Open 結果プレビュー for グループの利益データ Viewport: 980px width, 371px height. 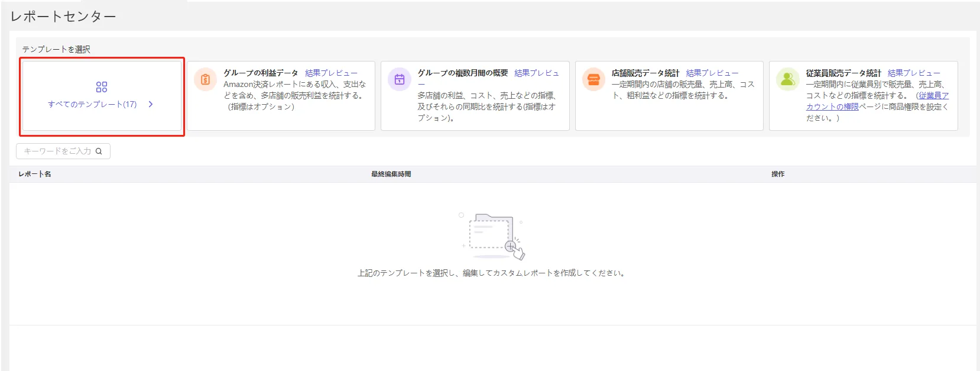(x=331, y=73)
